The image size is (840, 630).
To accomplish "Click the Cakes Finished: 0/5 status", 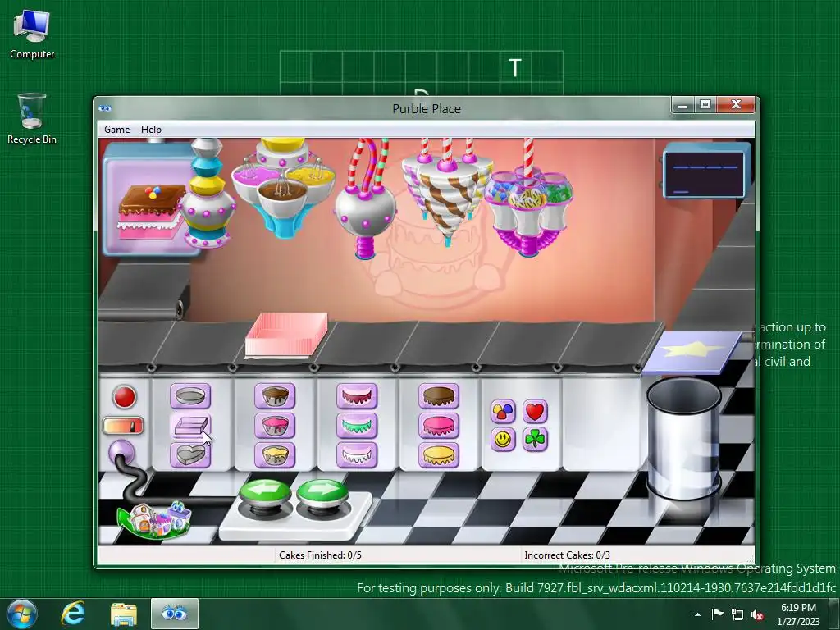I will pyautogui.click(x=320, y=555).
